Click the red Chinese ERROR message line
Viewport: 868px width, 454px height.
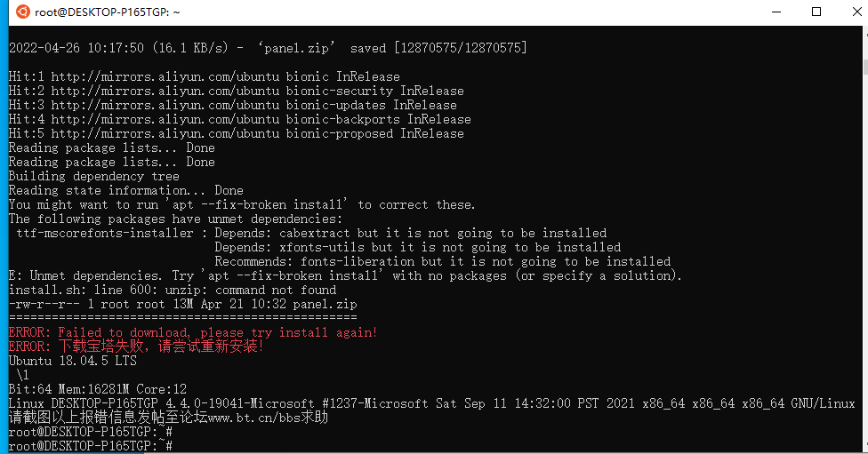[135, 346]
